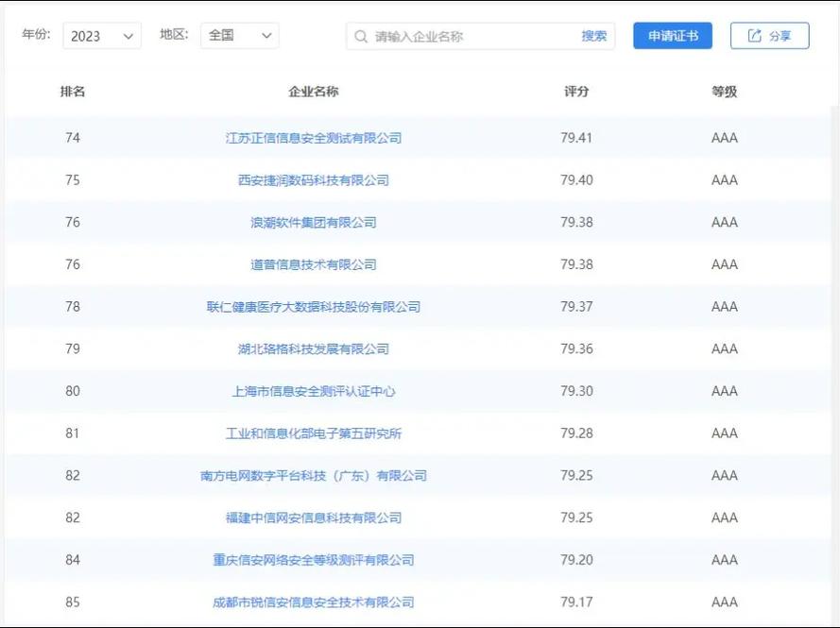Screen dimensions: 840x628
Task: Select score 79.37
Action: [576, 307]
